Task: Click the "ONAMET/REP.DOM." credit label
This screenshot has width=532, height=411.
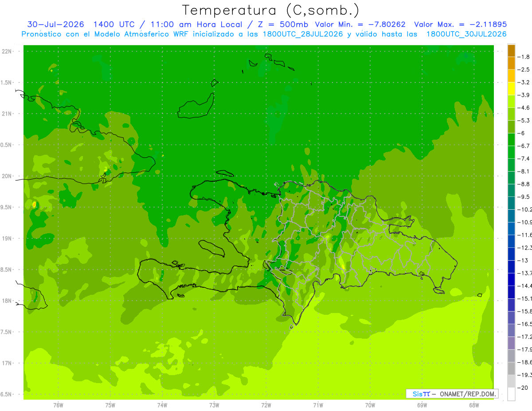Action: pos(468,394)
